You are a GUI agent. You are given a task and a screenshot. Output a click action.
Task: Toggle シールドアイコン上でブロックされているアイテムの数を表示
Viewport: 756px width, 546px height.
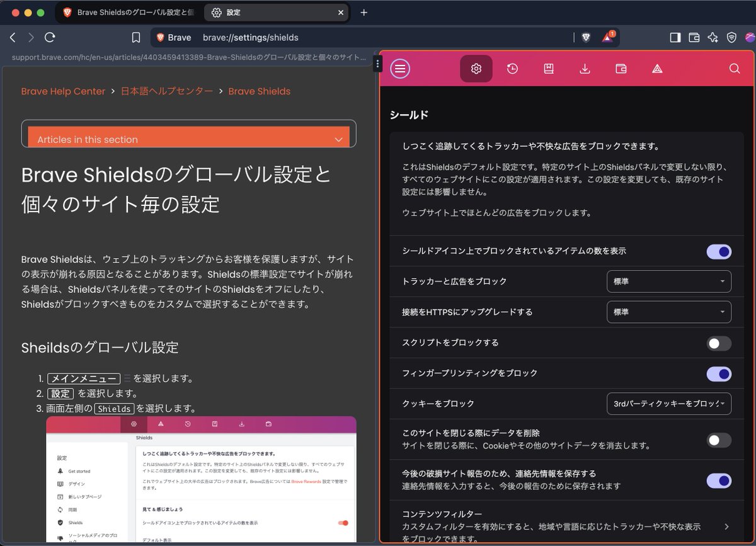coord(719,251)
